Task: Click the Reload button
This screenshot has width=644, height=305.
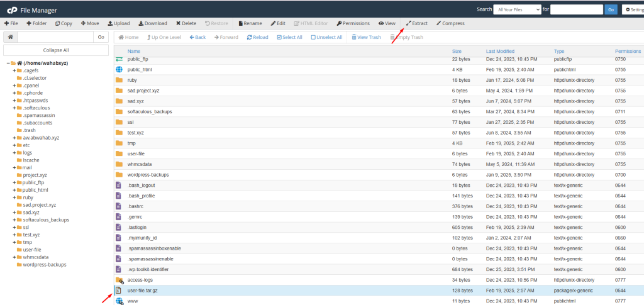Action: click(x=257, y=37)
